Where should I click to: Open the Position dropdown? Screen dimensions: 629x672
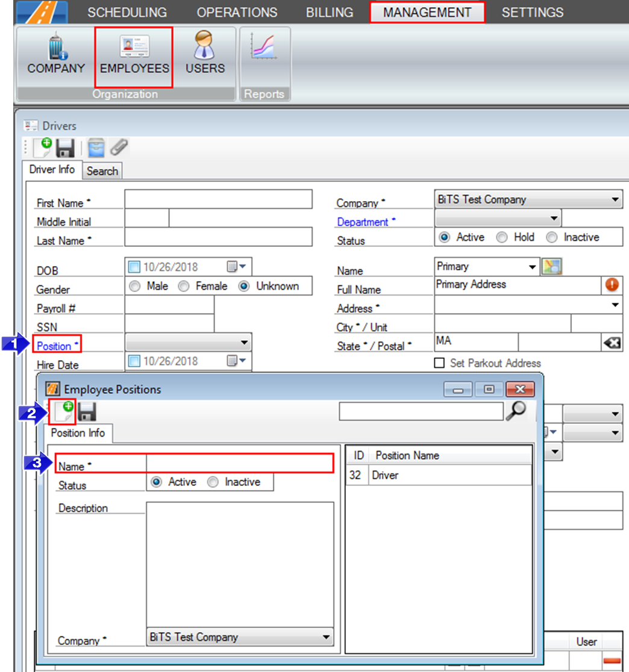pyautogui.click(x=188, y=343)
